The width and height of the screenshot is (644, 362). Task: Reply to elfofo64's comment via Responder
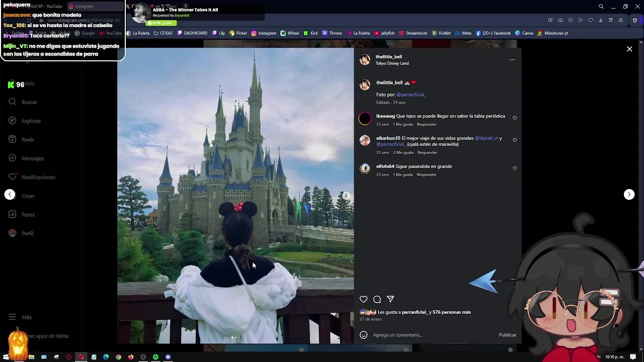click(427, 174)
